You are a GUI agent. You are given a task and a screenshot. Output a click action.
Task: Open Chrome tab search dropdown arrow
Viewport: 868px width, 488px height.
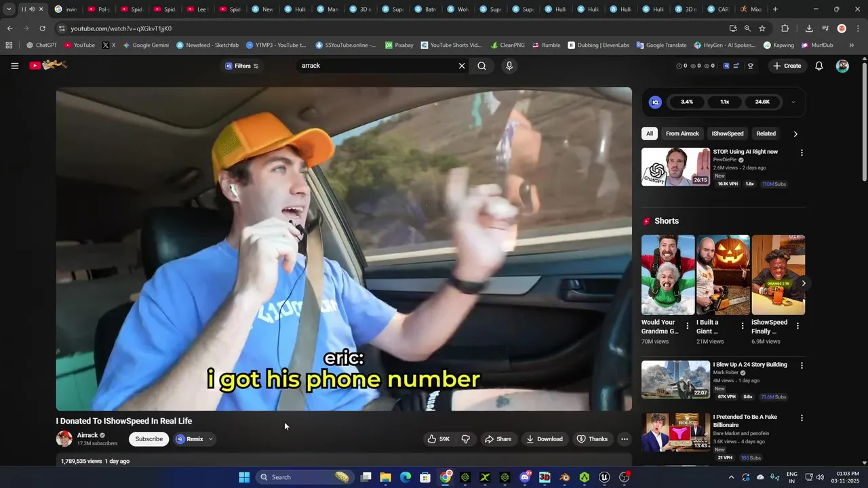click(9, 9)
